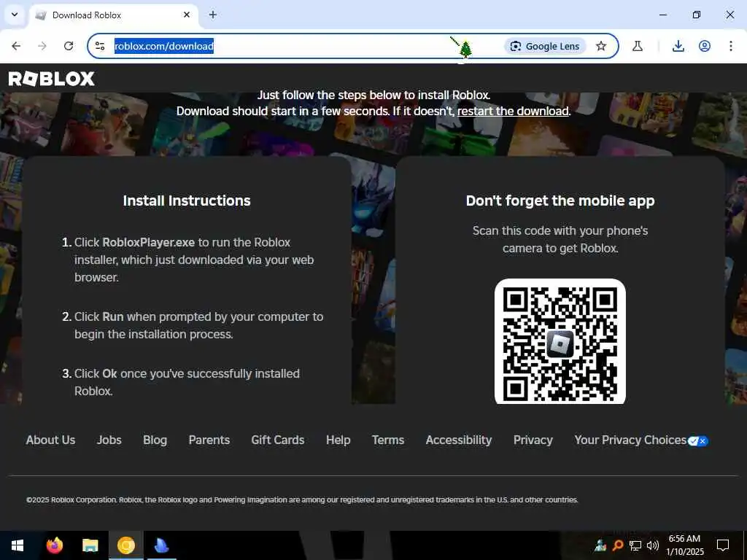Viewport: 747px width, 560px height.
Task: Show Chrome downloads
Action: tap(678, 46)
